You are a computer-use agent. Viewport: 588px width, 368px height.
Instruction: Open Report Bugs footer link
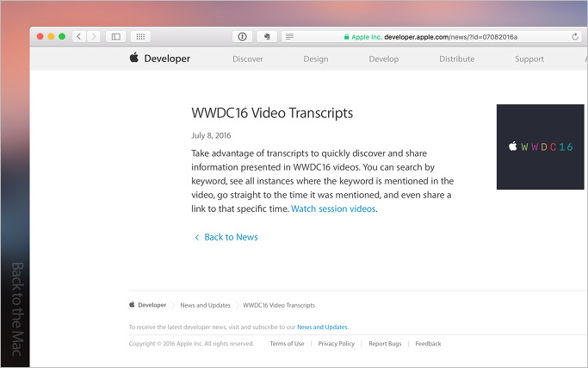click(x=385, y=344)
